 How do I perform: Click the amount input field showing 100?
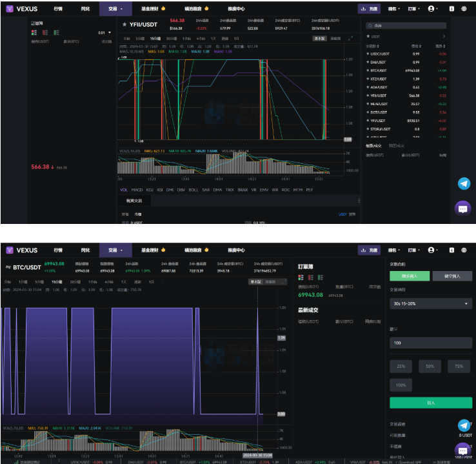point(431,342)
